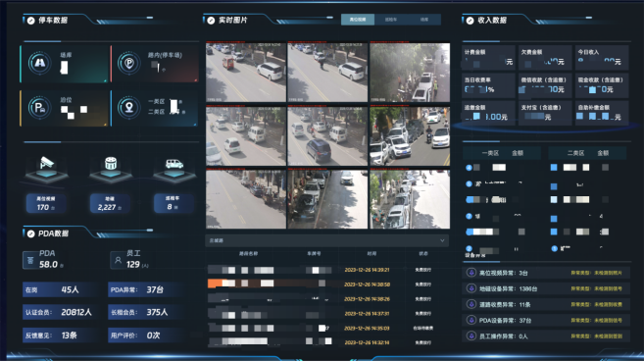Click the PDA设备异常 alert icon

[x=471, y=320]
